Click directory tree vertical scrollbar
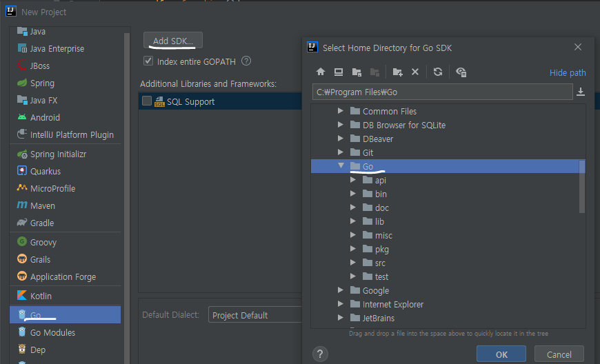 tap(582, 187)
